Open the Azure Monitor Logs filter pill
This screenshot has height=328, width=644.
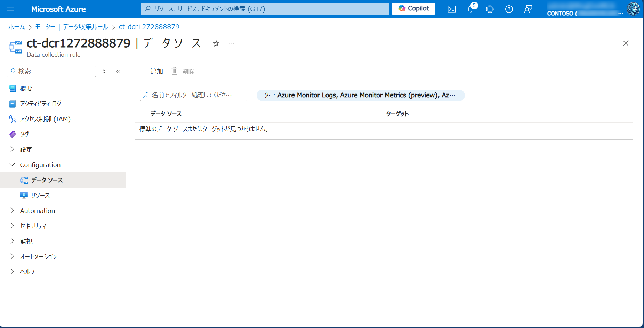click(360, 95)
